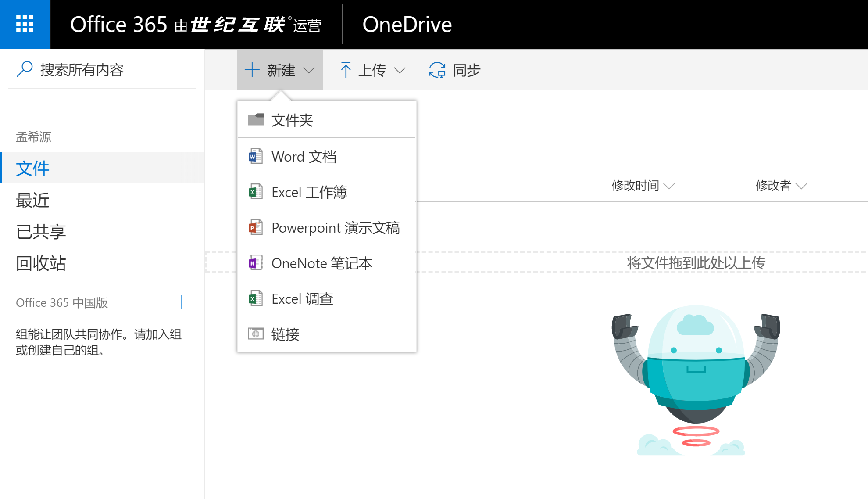This screenshot has width=868, height=499.
Task: Create a new Excel 工作簿
Action: (326, 192)
